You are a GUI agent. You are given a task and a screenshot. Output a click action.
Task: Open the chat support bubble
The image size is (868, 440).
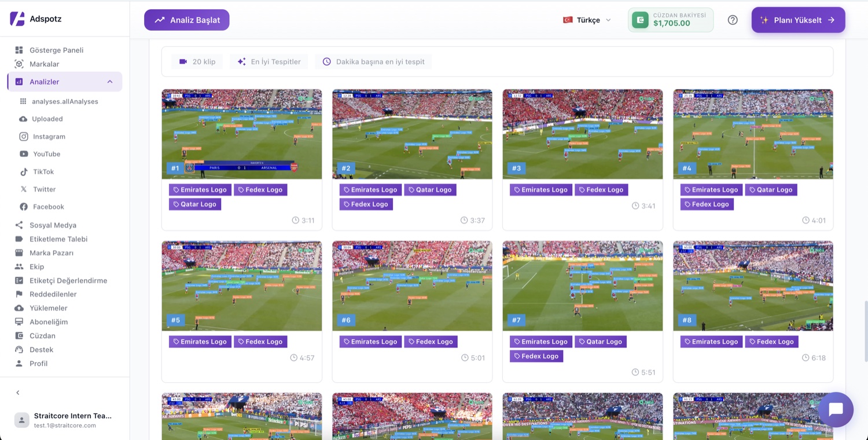(836, 410)
